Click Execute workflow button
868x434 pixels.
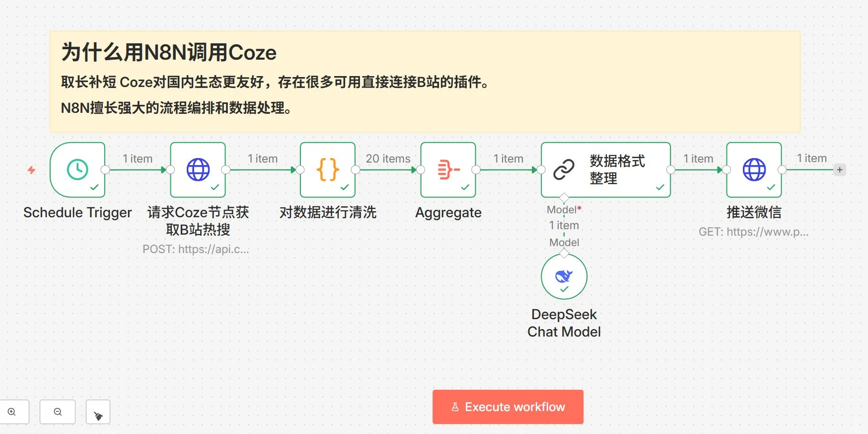pyautogui.click(x=508, y=407)
